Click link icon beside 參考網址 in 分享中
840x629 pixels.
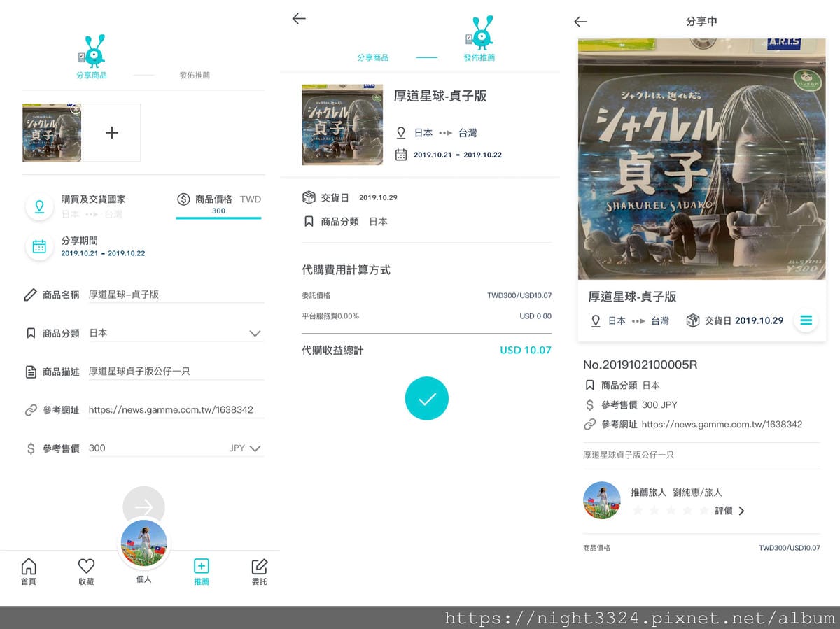589,424
